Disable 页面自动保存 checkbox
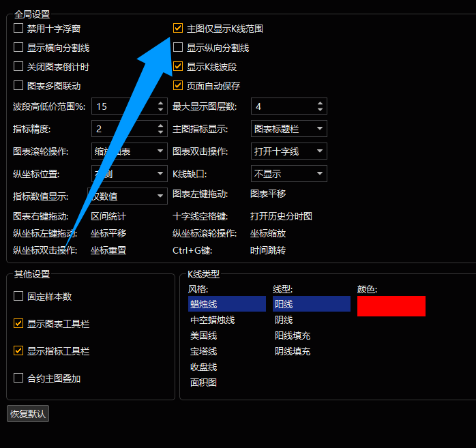Viewport: 476px width, 448px height. [178, 86]
